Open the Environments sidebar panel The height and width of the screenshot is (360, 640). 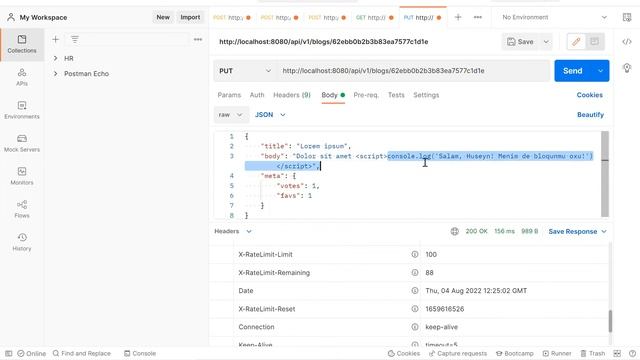tap(22, 110)
